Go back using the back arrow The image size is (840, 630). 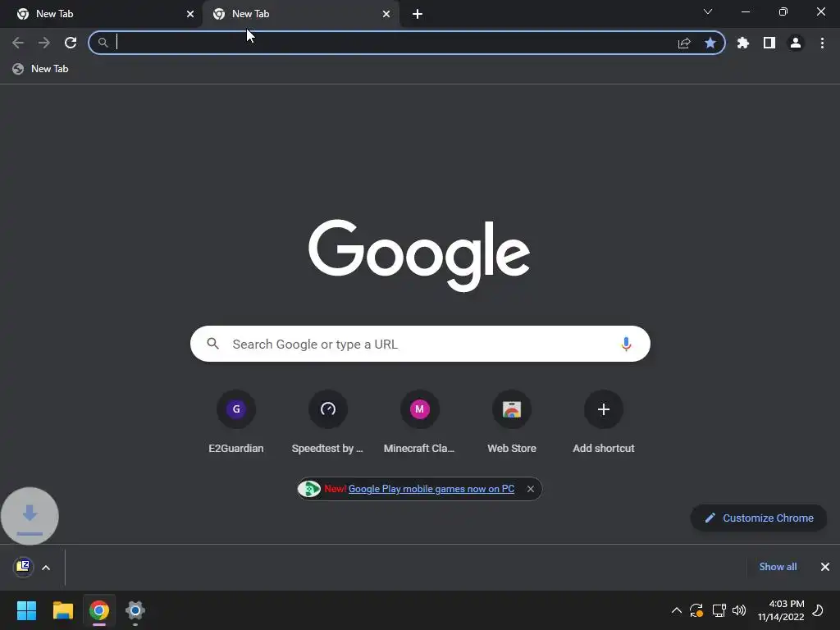[18, 43]
